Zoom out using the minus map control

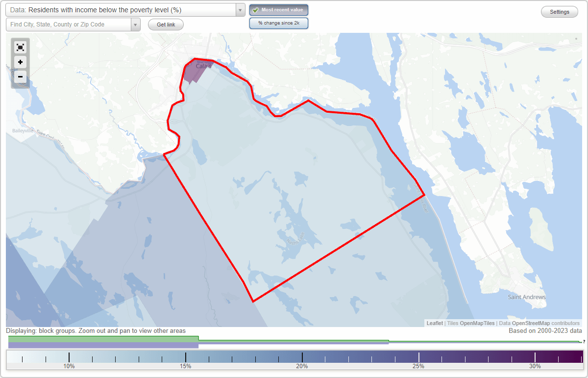(20, 77)
